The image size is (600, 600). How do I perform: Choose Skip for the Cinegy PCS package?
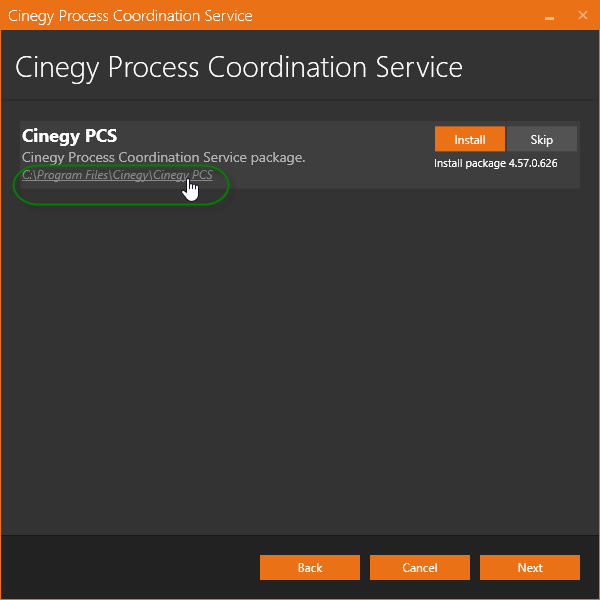(541, 139)
